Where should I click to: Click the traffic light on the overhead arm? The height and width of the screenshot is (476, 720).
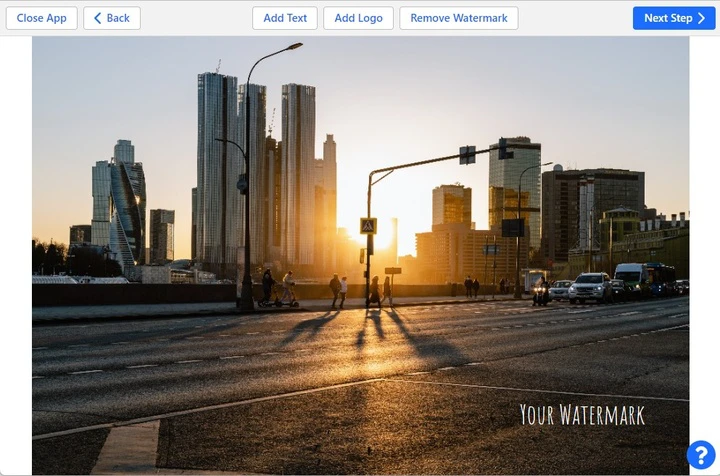pos(467,155)
